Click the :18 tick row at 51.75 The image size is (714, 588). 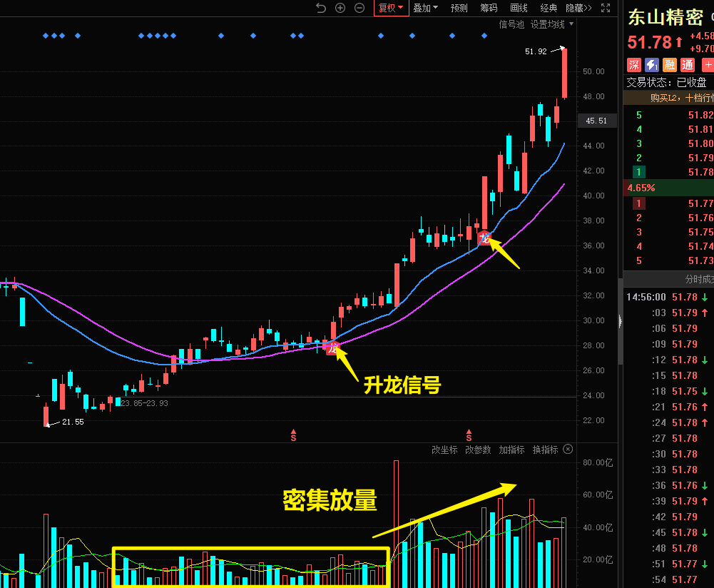click(x=668, y=391)
